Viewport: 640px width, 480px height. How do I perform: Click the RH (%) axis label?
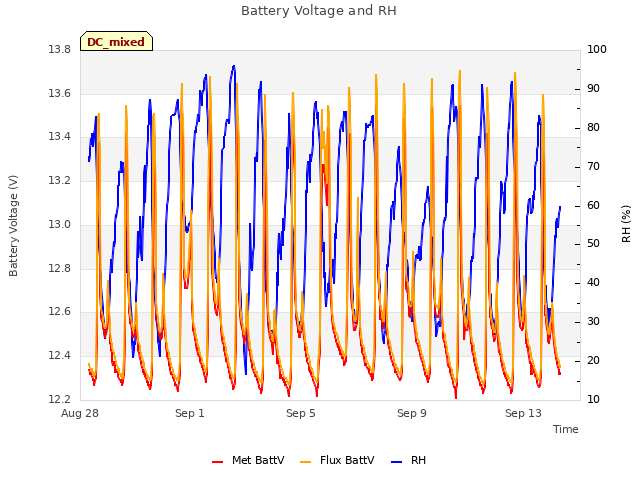pyautogui.click(x=626, y=224)
